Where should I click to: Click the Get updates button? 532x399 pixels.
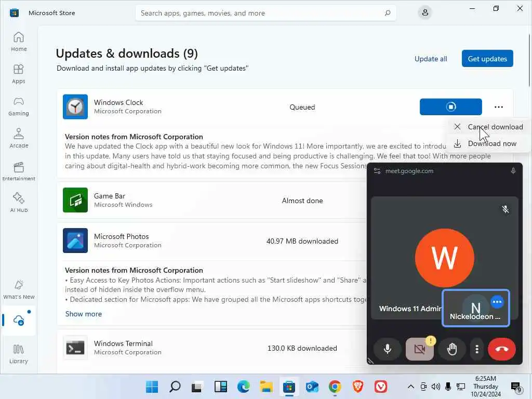(487, 59)
